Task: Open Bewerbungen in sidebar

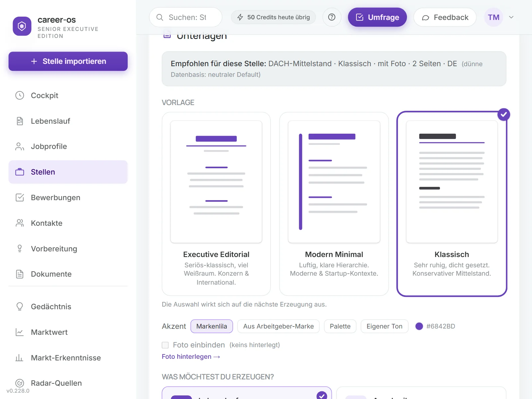Action: 68,198
